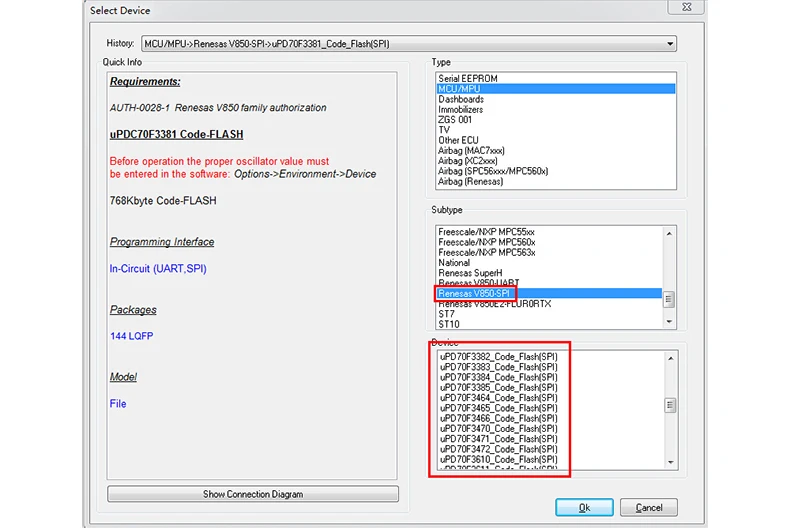The width and height of the screenshot is (790, 528).
Task: Click the Cancel button
Action: [649, 507]
